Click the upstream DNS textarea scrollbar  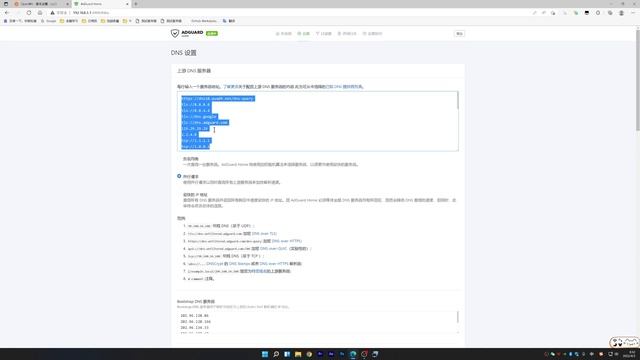(457, 100)
